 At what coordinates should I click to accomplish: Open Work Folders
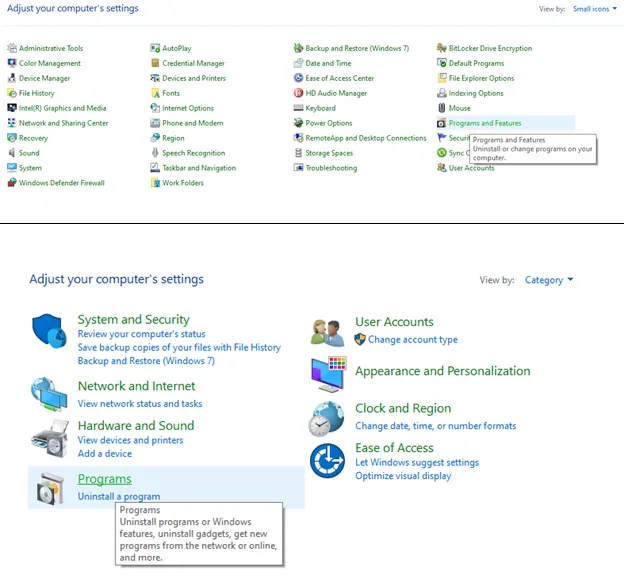tap(183, 183)
